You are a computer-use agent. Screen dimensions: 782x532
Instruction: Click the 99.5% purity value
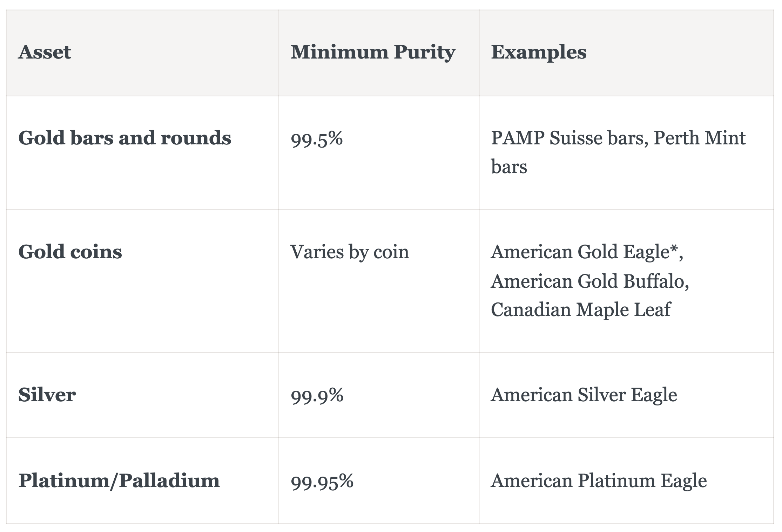(x=317, y=138)
